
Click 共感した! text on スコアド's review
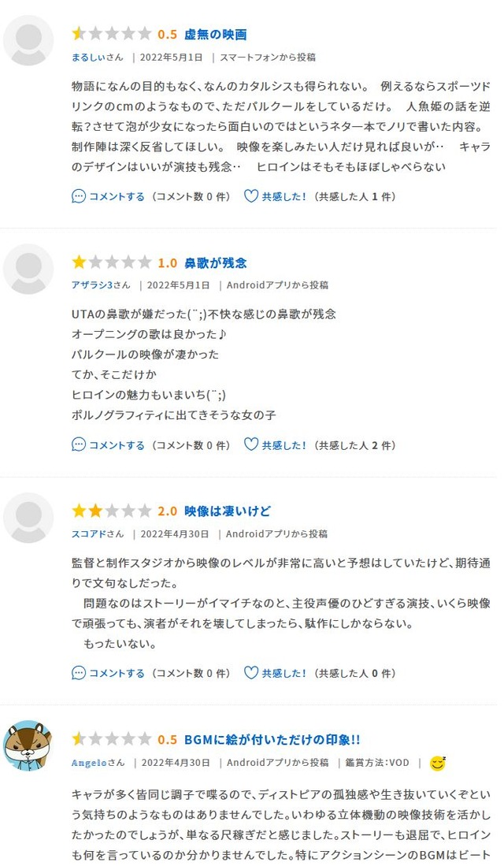tap(283, 673)
